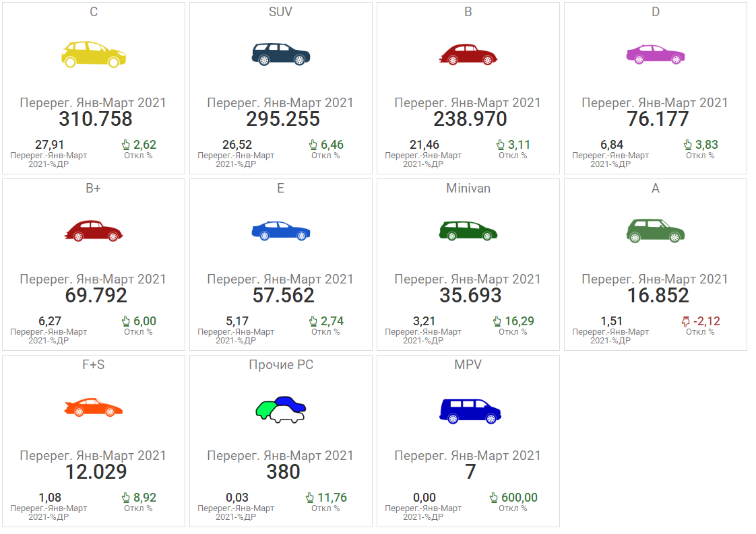The height and width of the screenshot is (534, 756).
Task: Click the thumbs-down icon in the A card
Action: (687, 322)
